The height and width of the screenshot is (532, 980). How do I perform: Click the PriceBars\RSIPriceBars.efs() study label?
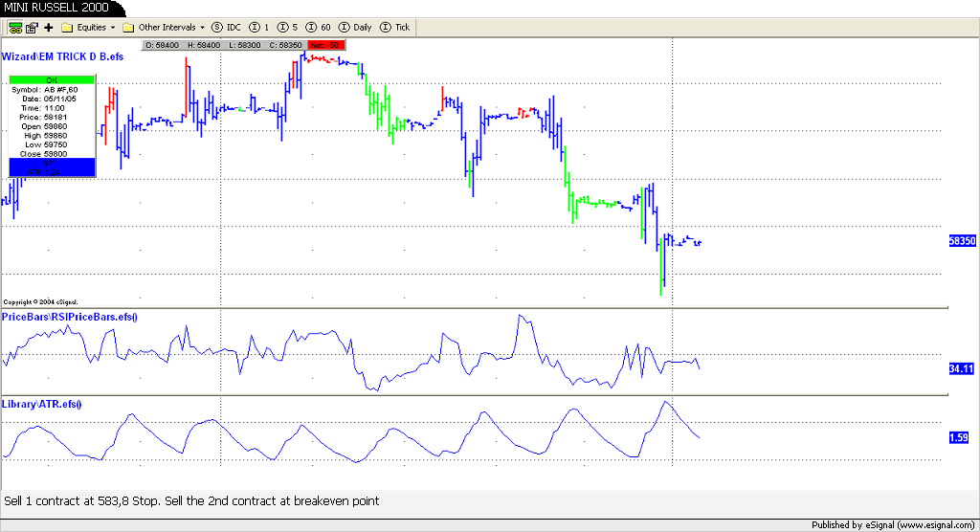(x=70, y=317)
